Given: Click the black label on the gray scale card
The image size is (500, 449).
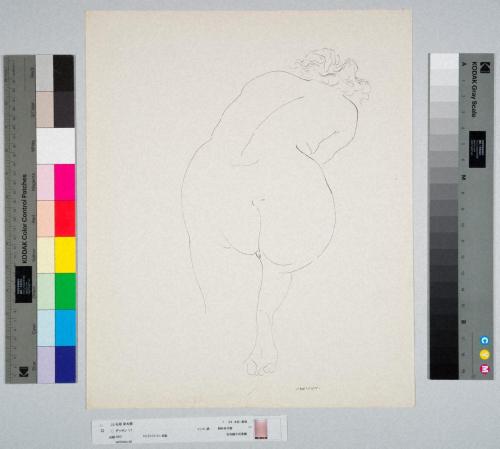Looking at the screenshot, I should [x=477, y=149].
